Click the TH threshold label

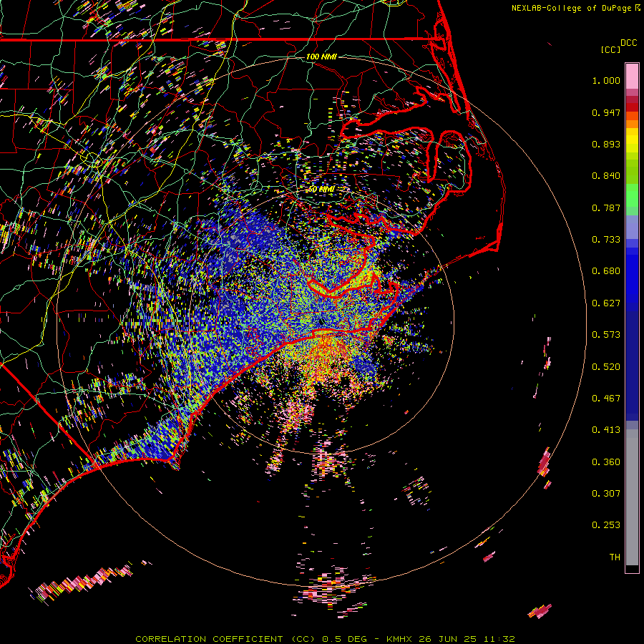point(615,557)
